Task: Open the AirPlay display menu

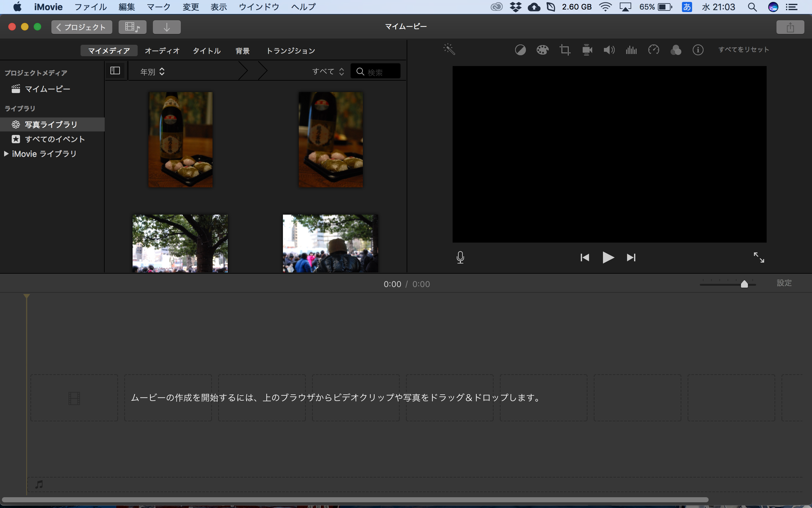Action: point(625,7)
